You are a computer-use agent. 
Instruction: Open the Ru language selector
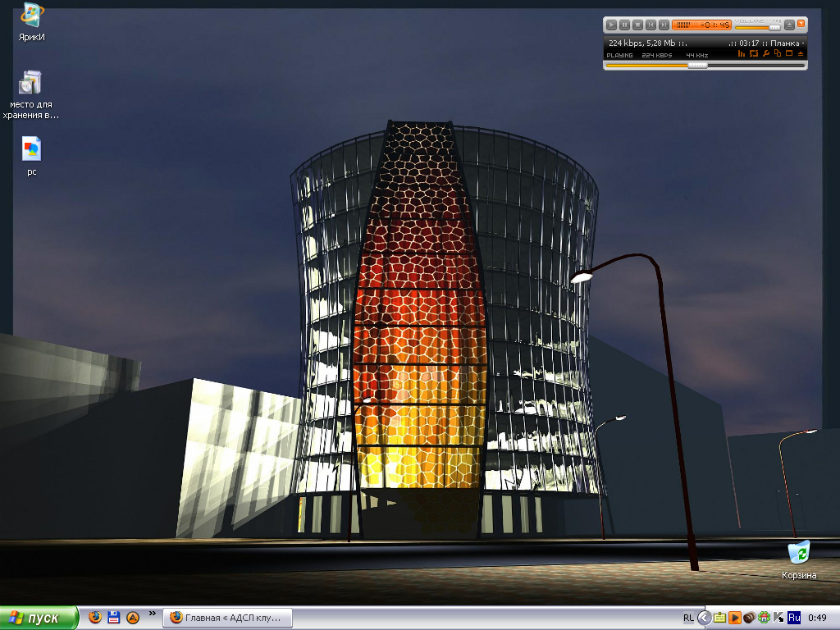point(793,618)
